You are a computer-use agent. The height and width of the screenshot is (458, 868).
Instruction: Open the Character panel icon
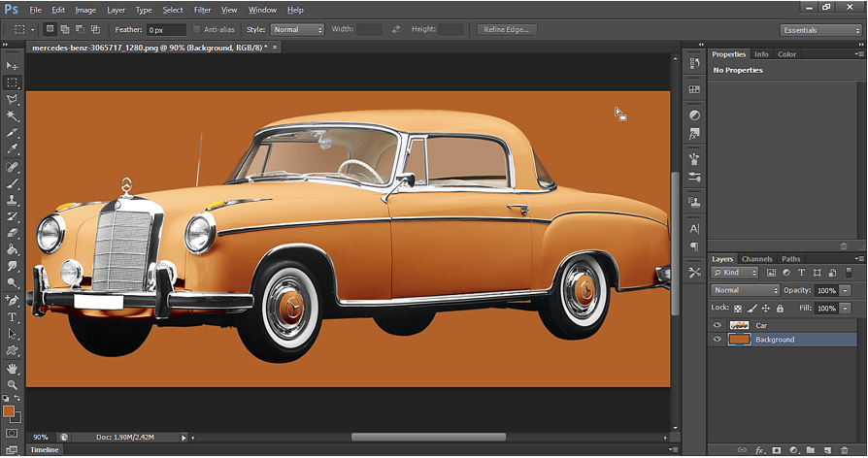(x=694, y=228)
